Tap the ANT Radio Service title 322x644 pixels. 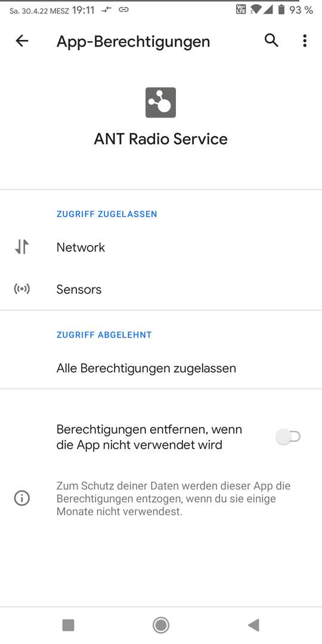(160, 139)
